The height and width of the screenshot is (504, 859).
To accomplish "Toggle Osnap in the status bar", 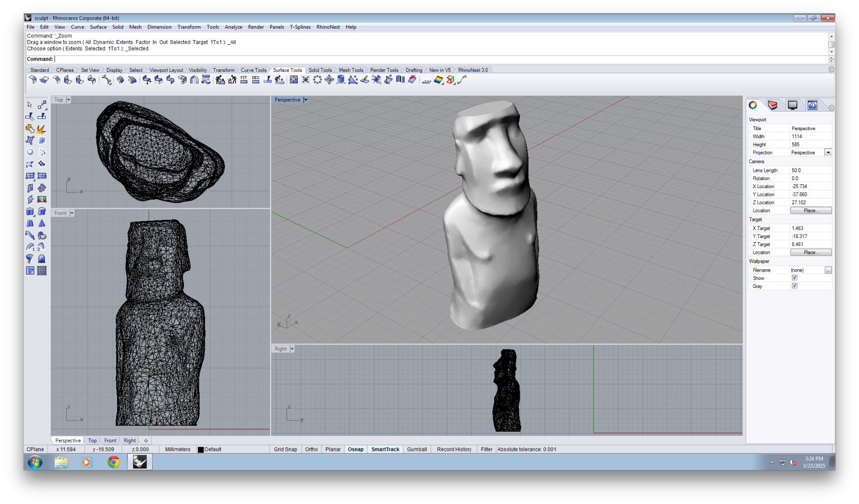I will click(356, 449).
